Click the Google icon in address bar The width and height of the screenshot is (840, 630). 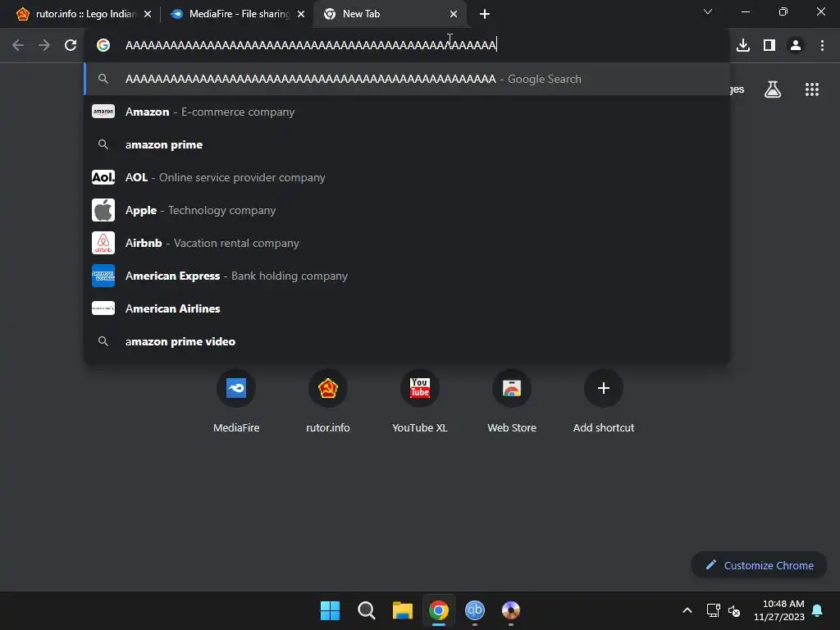(103, 45)
